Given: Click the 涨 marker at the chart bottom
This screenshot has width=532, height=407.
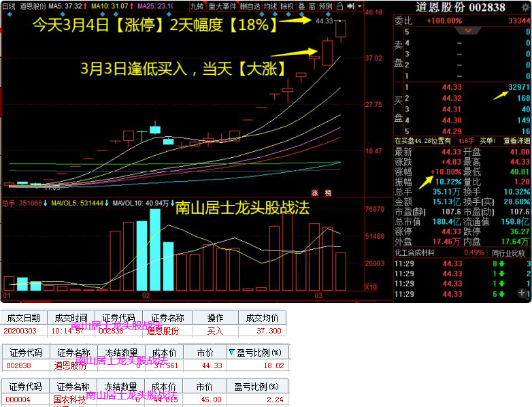Looking at the screenshot, I should (x=315, y=193).
